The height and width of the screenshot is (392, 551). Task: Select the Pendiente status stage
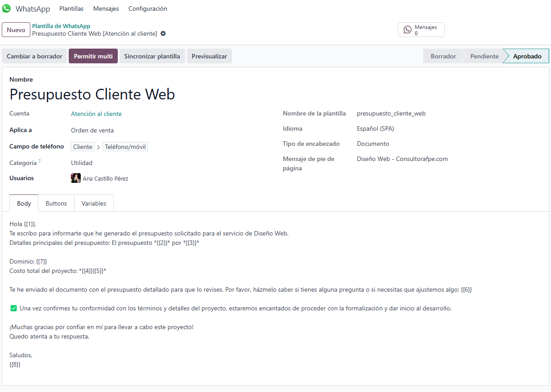pyautogui.click(x=484, y=56)
